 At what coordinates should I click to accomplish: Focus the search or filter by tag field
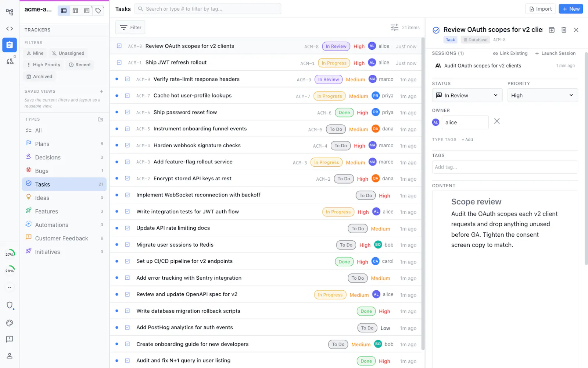click(x=208, y=9)
